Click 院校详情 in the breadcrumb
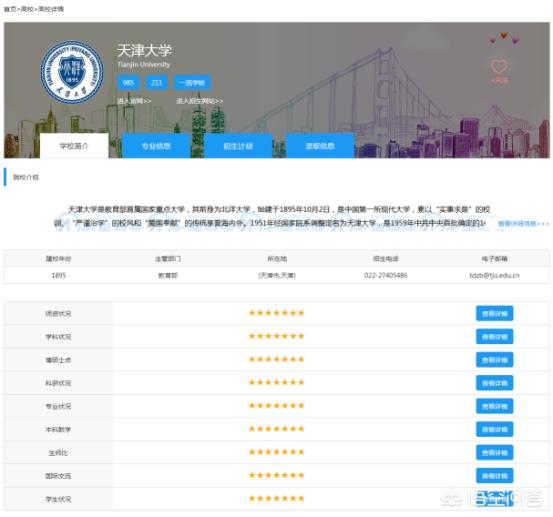This screenshot has height=517, width=553. [x=51, y=9]
